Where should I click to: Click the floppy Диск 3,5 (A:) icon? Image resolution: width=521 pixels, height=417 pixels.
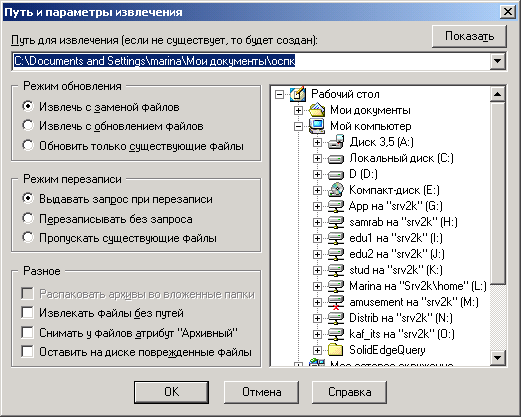(336, 142)
